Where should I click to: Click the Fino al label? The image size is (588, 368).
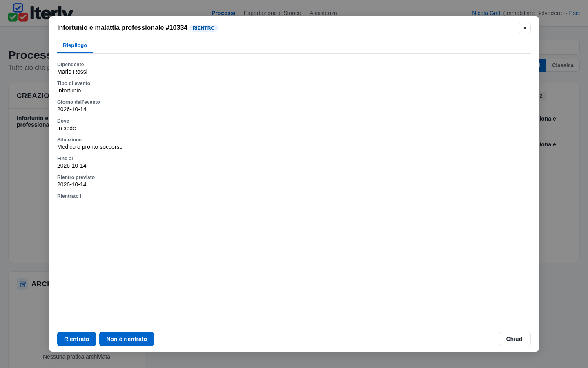click(65, 159)
